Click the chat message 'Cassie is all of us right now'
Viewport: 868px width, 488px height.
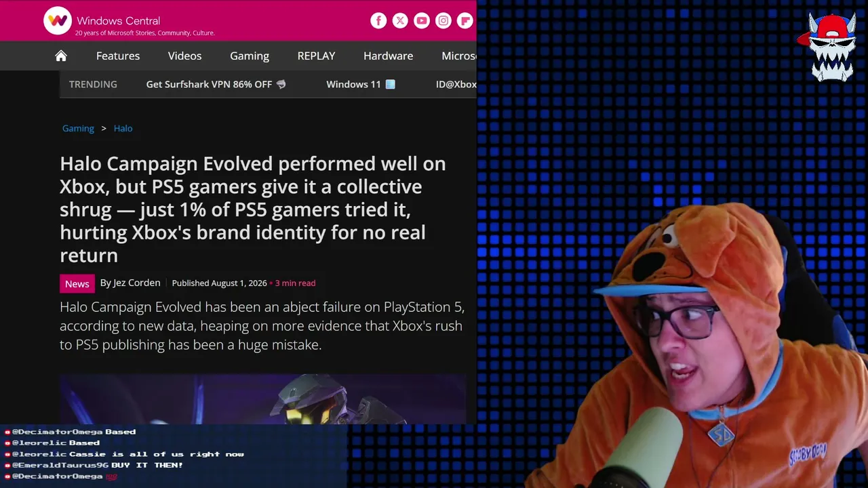pyautogui.click(x=156, y=454)
